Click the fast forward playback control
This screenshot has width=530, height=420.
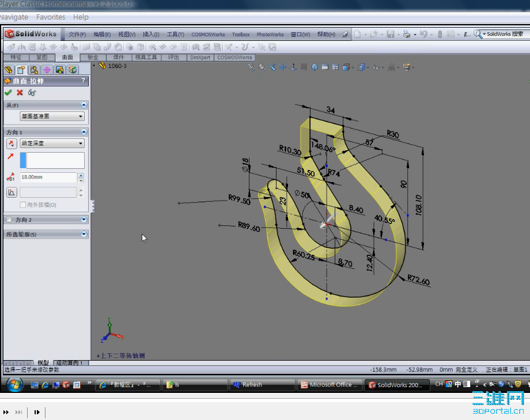click(6, 412)
